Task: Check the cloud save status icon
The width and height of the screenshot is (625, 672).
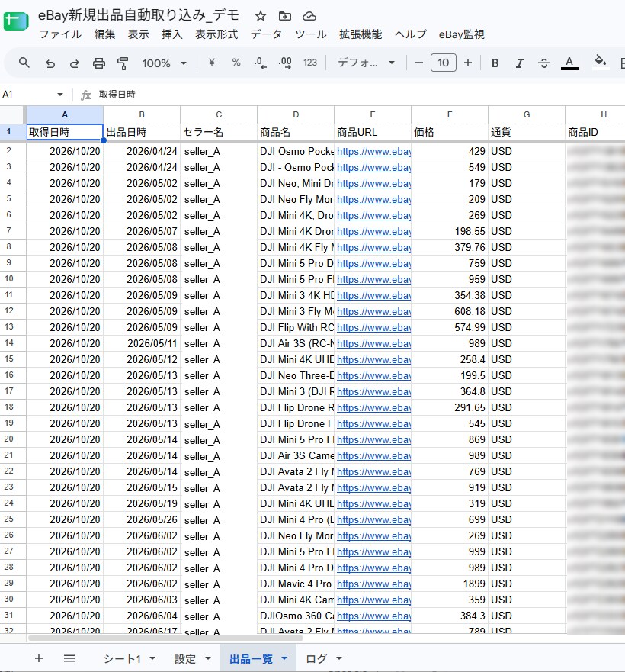Action: coord(309,16)
